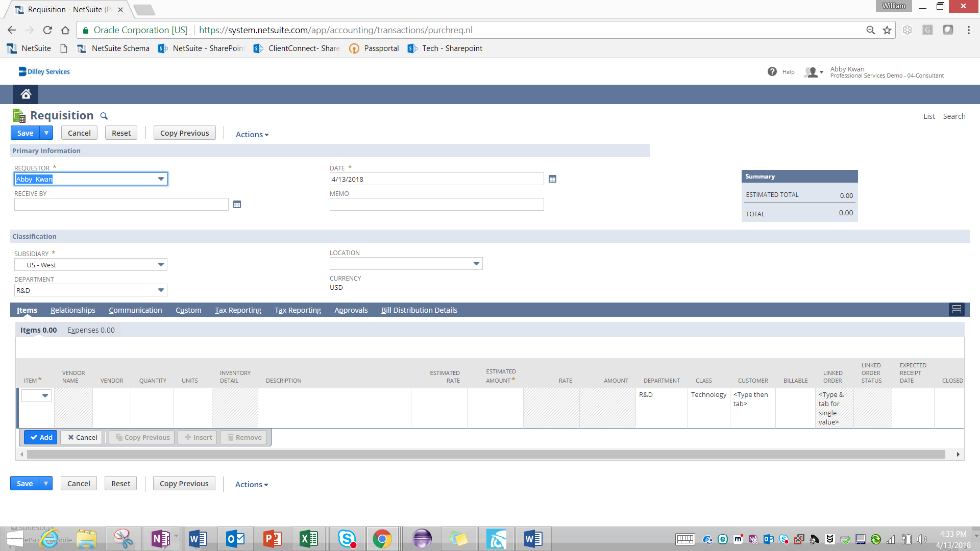Open the calendar picker beside Receive By
The width and height of the screenshot is (980, 551).
pos(237,204)
